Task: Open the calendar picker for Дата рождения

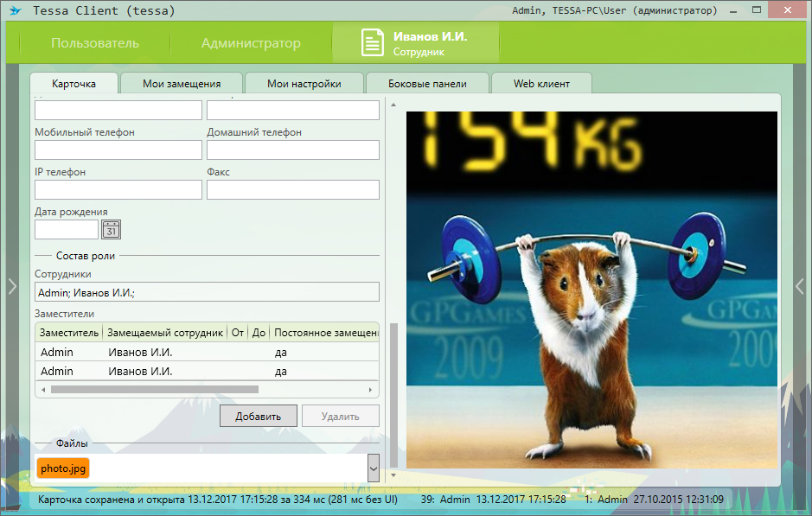Action: [x=111, y=229]
